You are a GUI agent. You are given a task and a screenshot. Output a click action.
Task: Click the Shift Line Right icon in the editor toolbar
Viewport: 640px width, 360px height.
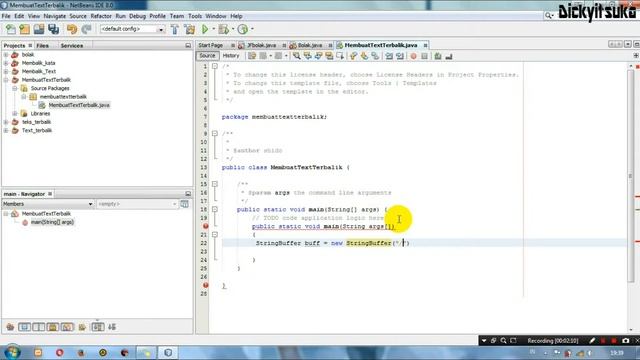click(400, 56)
